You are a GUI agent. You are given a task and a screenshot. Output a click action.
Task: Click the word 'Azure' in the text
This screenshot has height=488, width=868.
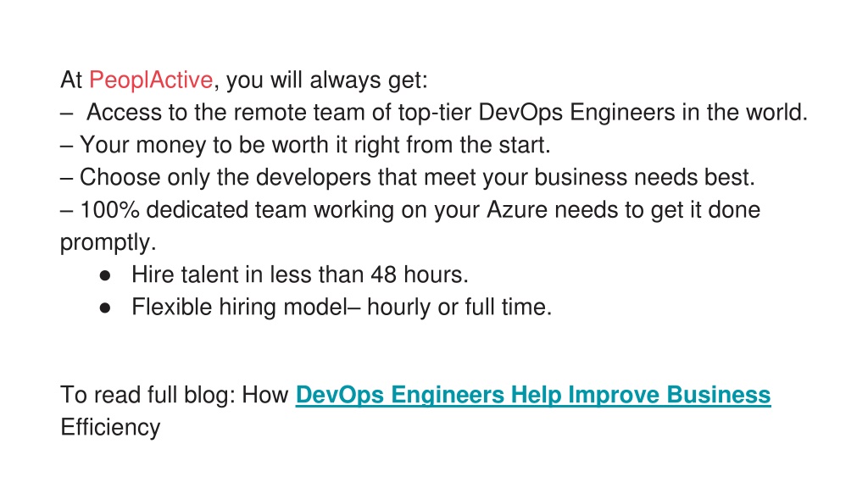pyautogui.click(x=517, y=210)
